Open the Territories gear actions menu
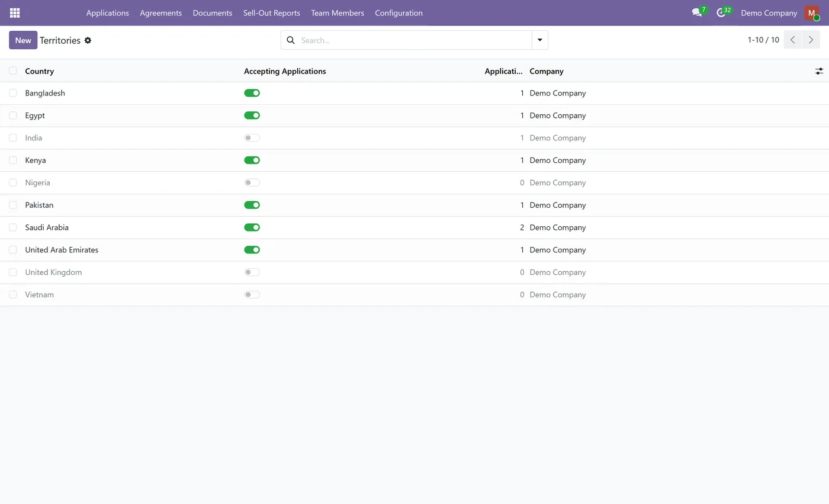The height and width of the screenshot is (504, 829). tap(88, 40)
